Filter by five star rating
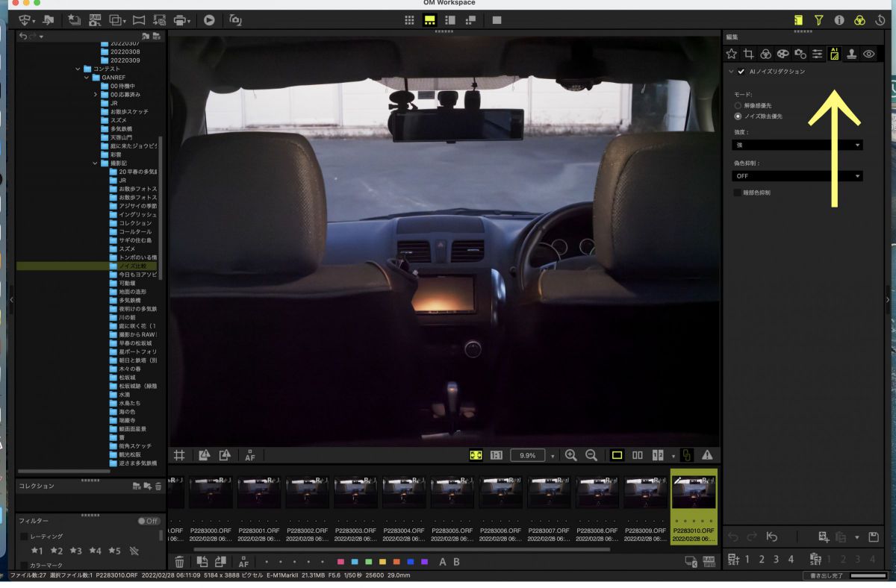The image size is (896, 588). pos(113,551)
